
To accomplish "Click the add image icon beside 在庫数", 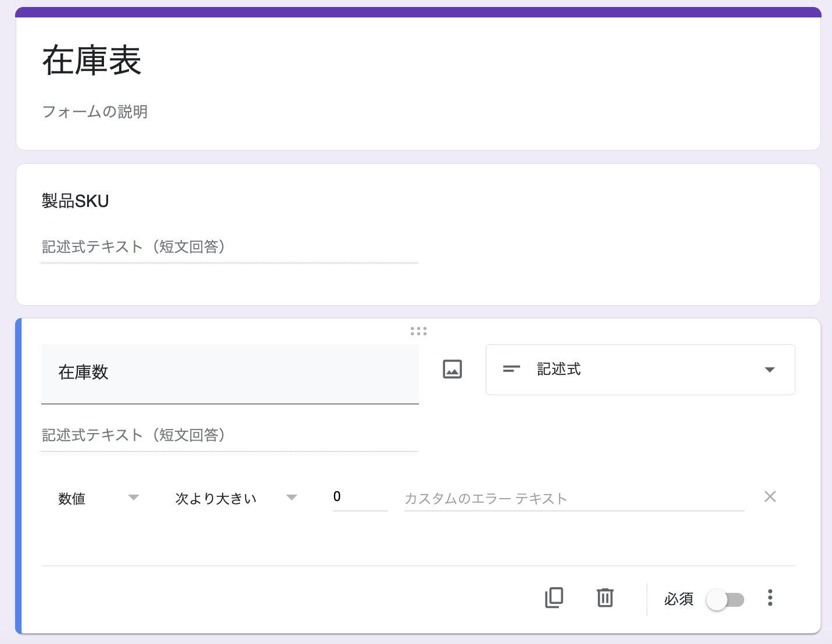I will (452, 369).
